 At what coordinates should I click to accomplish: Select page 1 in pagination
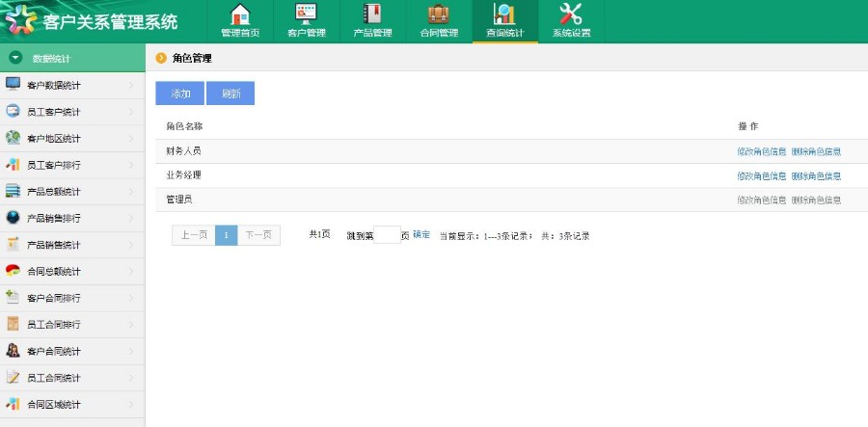point(227,235)
